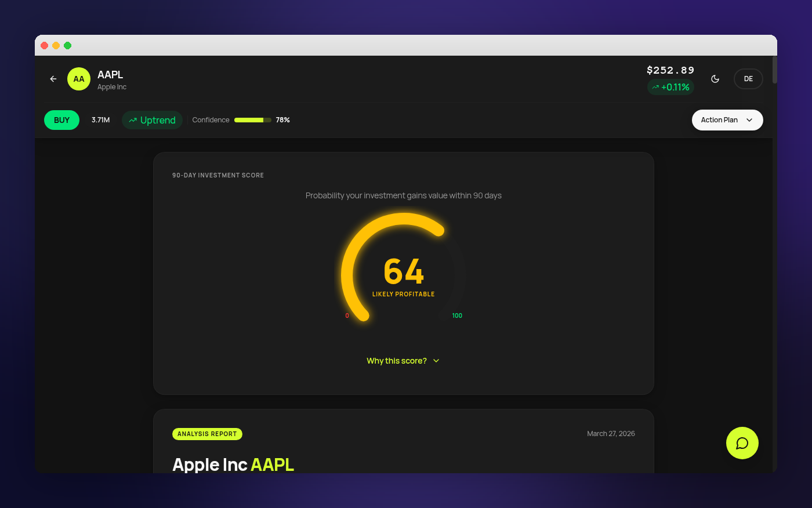Screen dimensions: 812x508
Task: Click the gauge's red 0 min label
Action: 347,315
